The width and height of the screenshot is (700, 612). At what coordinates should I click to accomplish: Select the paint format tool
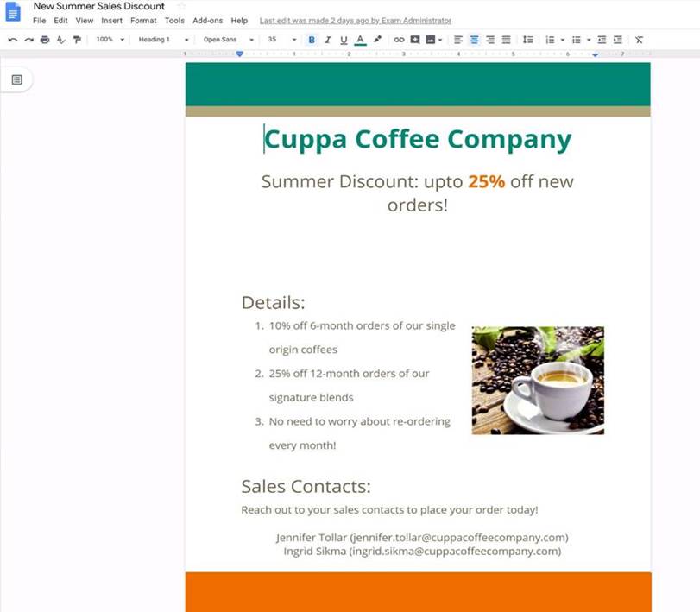(x=77, y=40)
